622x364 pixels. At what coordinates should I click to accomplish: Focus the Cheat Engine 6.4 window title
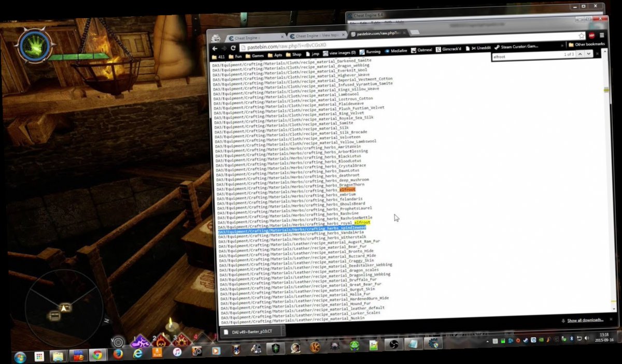tap(367, 16)
